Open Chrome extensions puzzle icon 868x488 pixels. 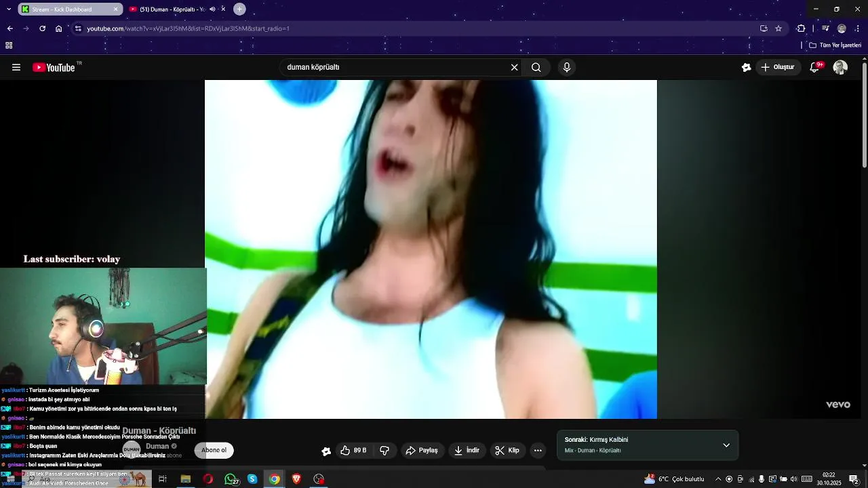(801, 28)
